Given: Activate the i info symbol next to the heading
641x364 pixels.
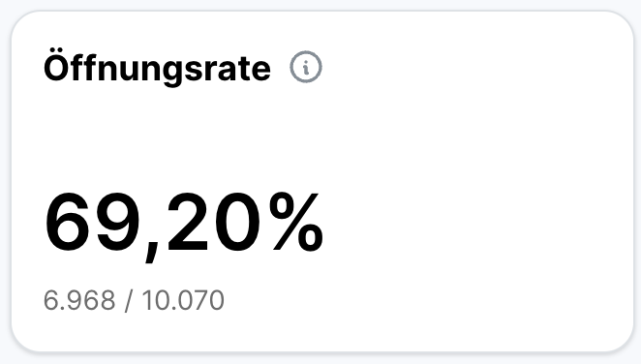Looking at the screenshot, I should 306,67.
